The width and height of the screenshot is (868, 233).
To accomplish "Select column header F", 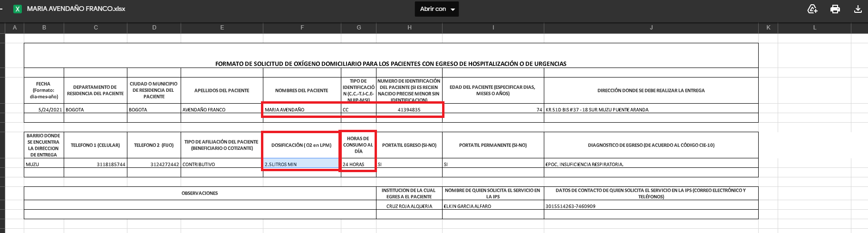I will pos(302,28).
